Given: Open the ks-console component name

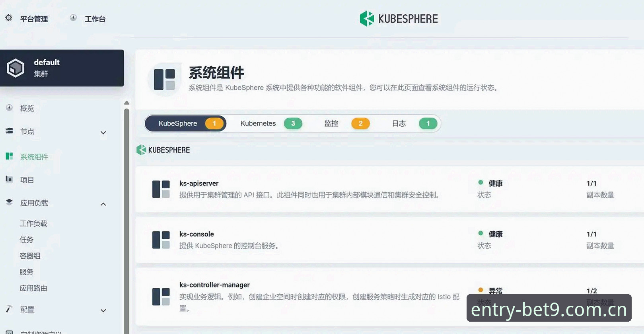Looking at the screenshot, I should click(x=197, y=234).
